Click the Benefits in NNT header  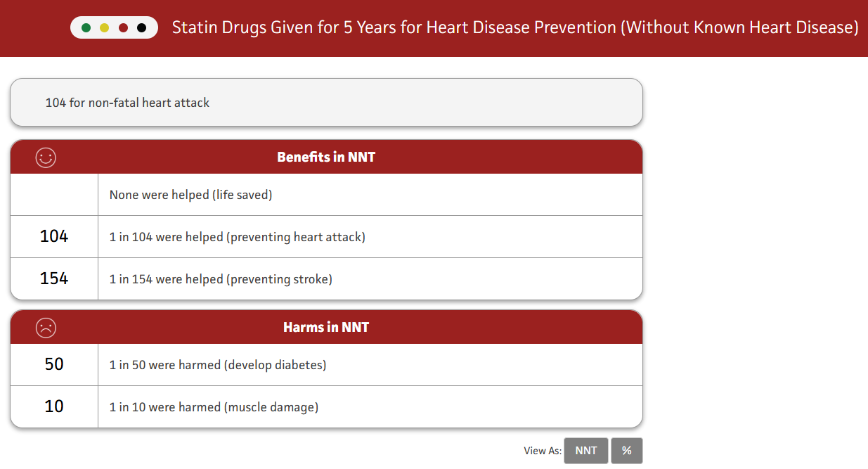[x=326, y=157]
